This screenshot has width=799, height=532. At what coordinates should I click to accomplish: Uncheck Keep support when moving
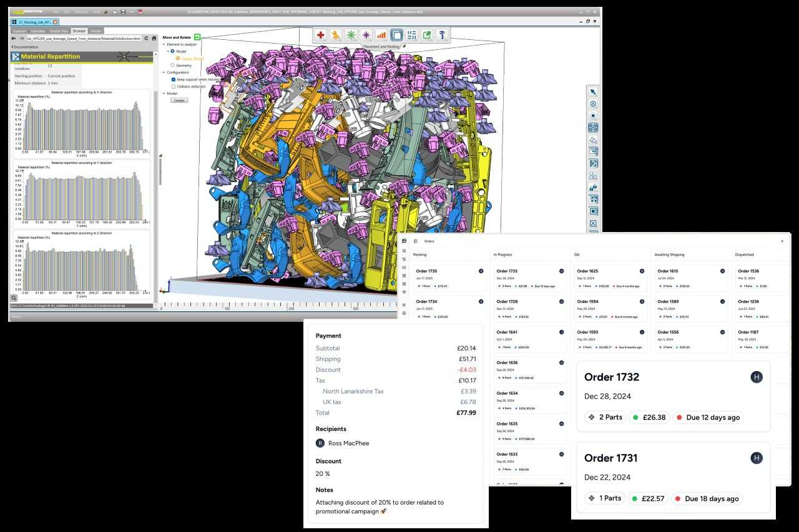pos(174,79)
